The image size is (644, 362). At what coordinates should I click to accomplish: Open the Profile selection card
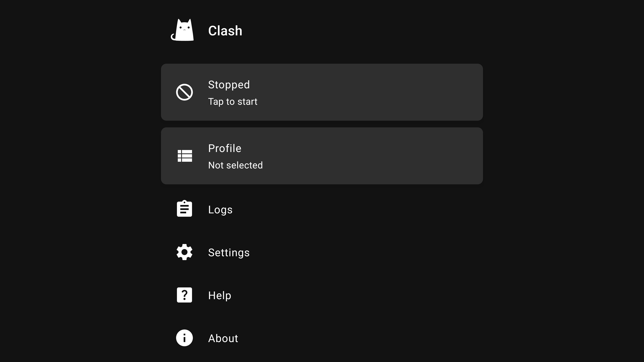click(322, 156)
